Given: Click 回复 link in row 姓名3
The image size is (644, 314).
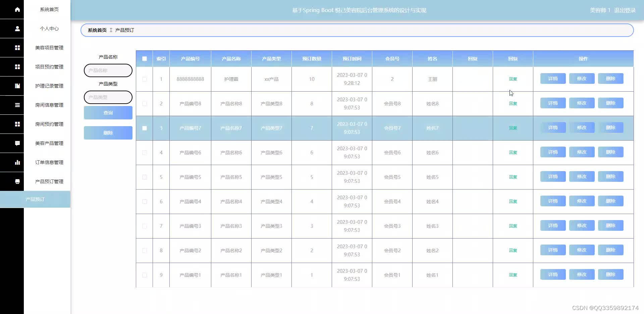Looking at the screenshot, I should click(x=513, y=226).
